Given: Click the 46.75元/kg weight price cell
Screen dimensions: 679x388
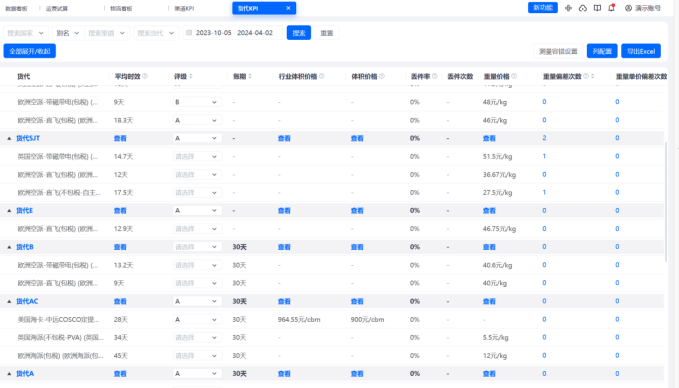Looking at the screenshot, I should tap(499, 229).
